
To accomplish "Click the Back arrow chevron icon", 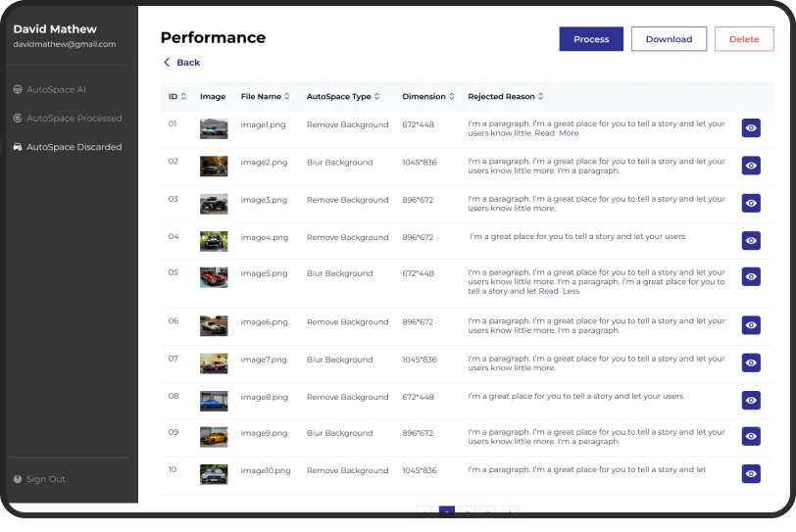I will tap(167, 63).
